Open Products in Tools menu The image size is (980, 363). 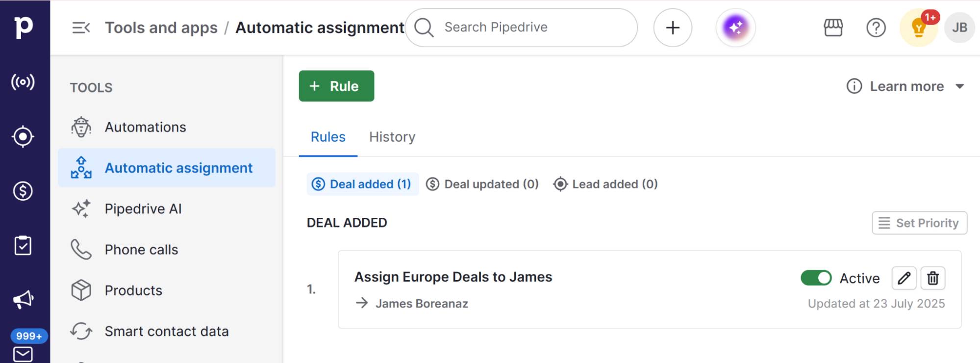pos(167,290)
